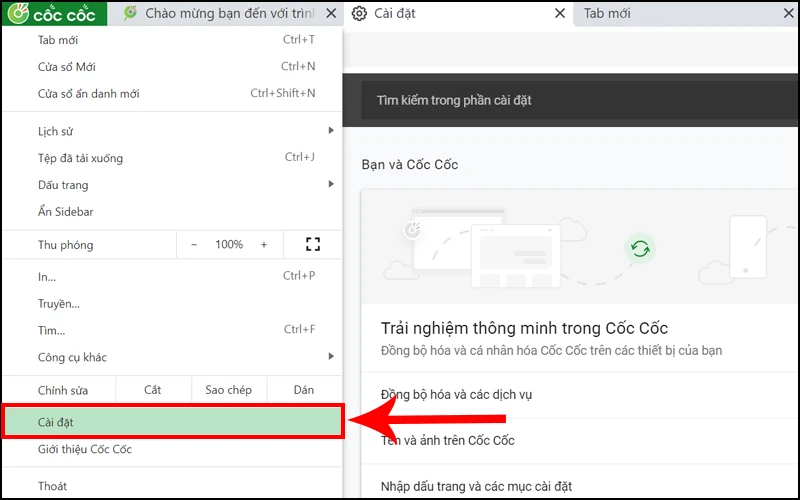Click the gear icon on Cài đặt tab
The height and width of the screenshot is (500, 800).
pyautogui.click(x=359, y=13)
